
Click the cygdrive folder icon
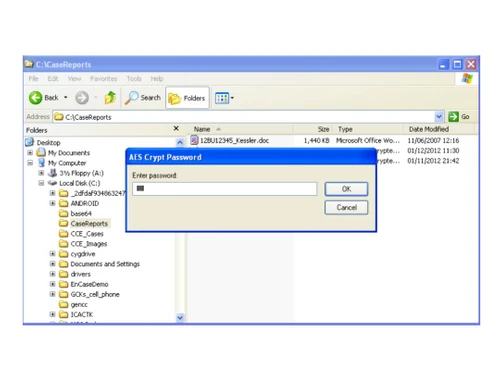click(63, 254)
